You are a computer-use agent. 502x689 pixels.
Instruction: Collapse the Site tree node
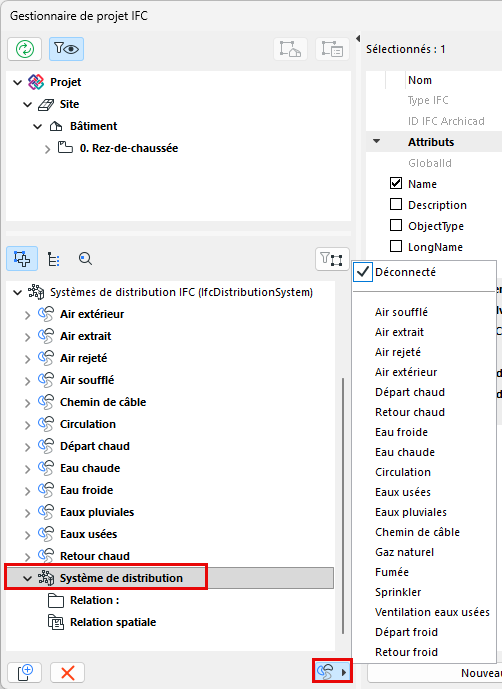click(28, 105)
